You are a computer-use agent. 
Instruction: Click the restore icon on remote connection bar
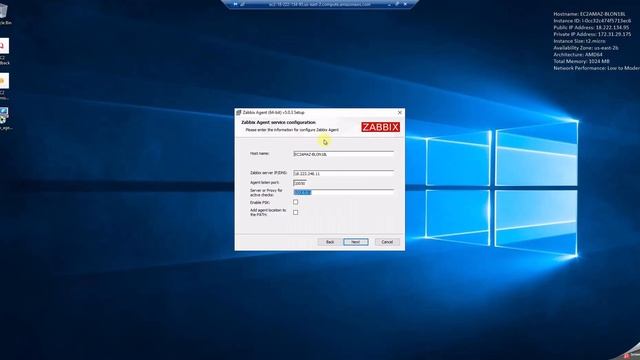coord(397,4)
